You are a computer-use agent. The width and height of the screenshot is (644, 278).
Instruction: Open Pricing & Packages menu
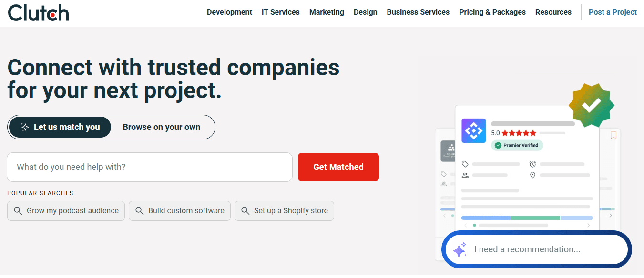(492, 12)
